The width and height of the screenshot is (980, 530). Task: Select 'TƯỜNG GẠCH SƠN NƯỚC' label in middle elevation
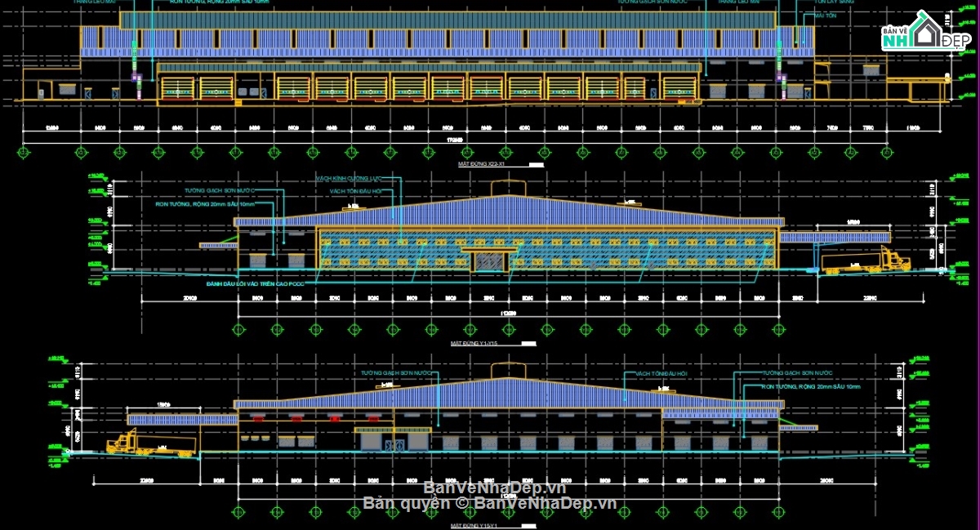click(x=214, y=189)
